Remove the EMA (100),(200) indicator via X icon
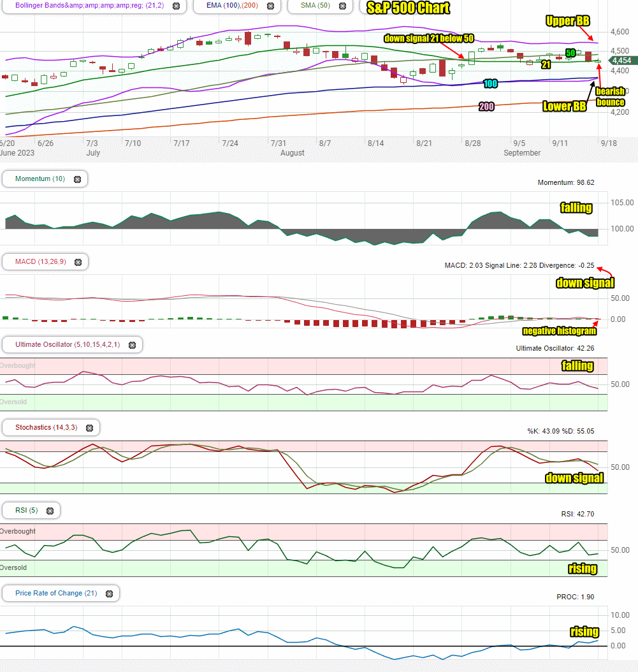The image size is (638, 672). [x=270, y=6]
